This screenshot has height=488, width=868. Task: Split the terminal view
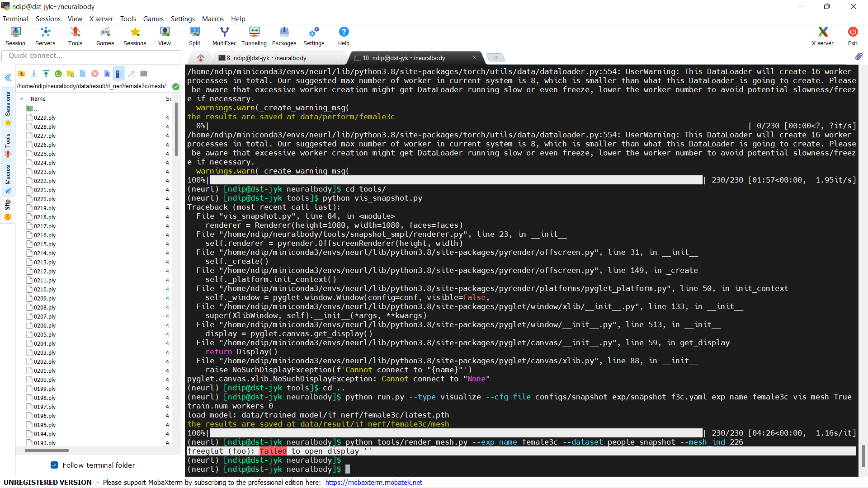click(194, 36)
